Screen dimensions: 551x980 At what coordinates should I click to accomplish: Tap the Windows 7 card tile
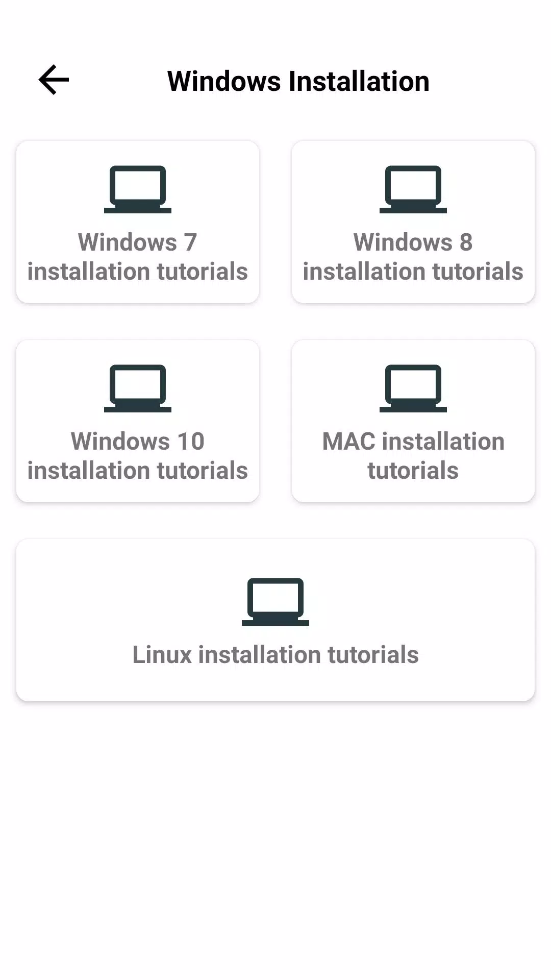[x=138, y=222]
